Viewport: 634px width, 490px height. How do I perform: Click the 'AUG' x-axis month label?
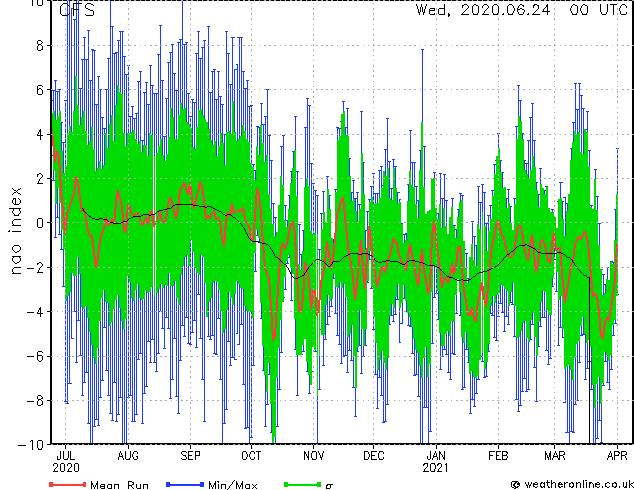[128, 456]
